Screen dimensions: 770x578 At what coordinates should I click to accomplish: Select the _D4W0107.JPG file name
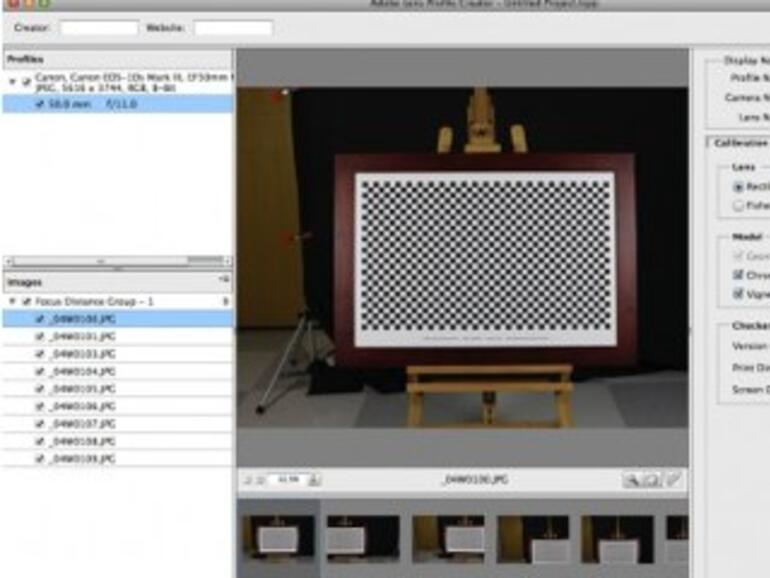point(82,424)
